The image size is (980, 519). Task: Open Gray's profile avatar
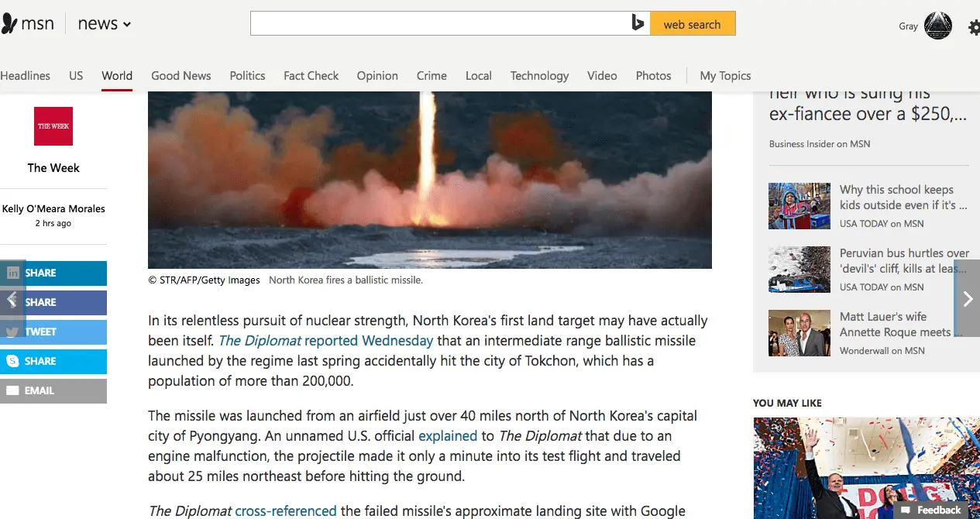(x=938, y=26)
